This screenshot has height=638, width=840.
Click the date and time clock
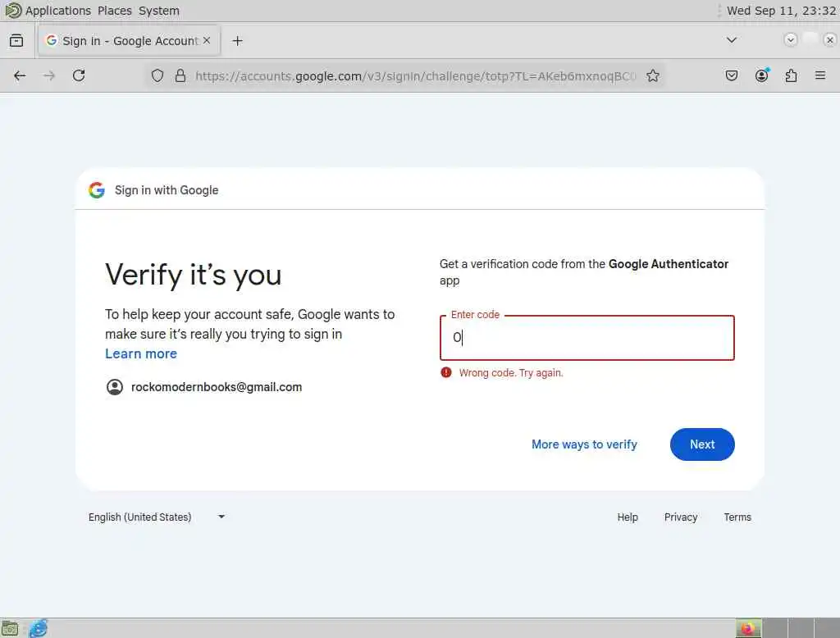[781, 11]
